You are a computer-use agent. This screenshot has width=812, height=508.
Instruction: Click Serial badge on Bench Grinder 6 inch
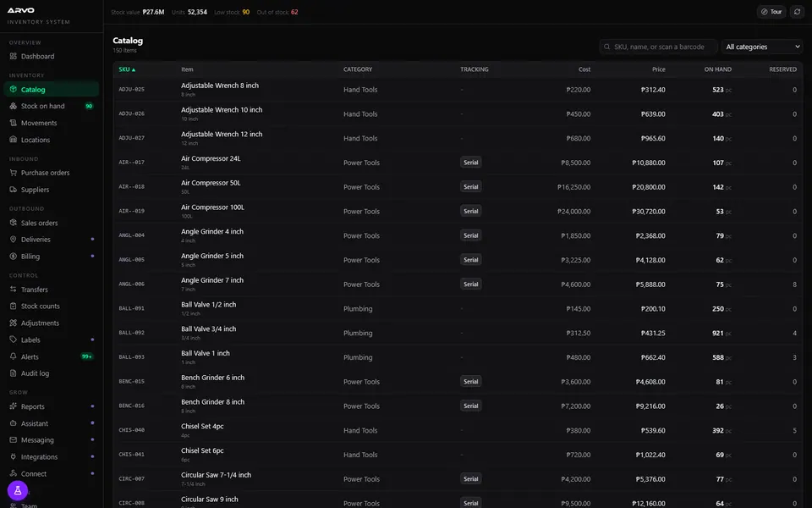[471, 382]
